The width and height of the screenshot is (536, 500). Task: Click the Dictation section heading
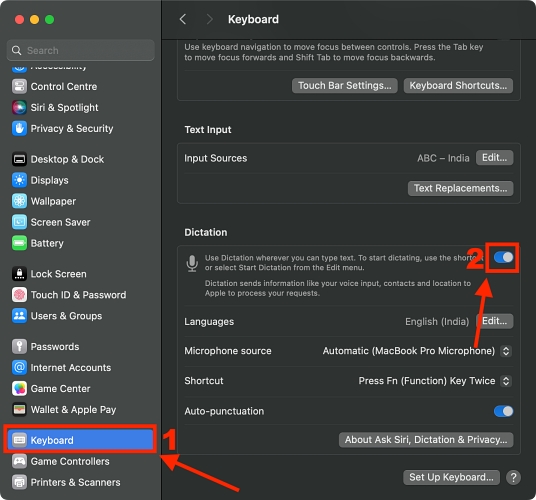(206, 232)
